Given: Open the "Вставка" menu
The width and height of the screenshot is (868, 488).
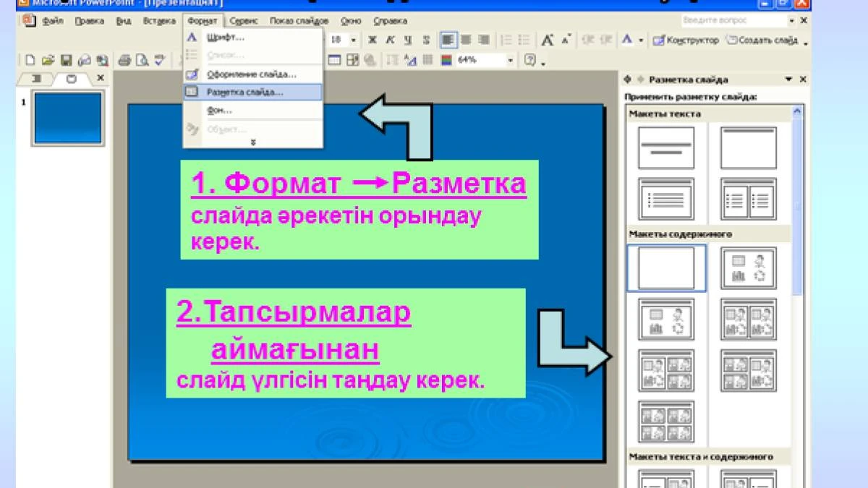Looking at the screenshot, I should [159, 21].
